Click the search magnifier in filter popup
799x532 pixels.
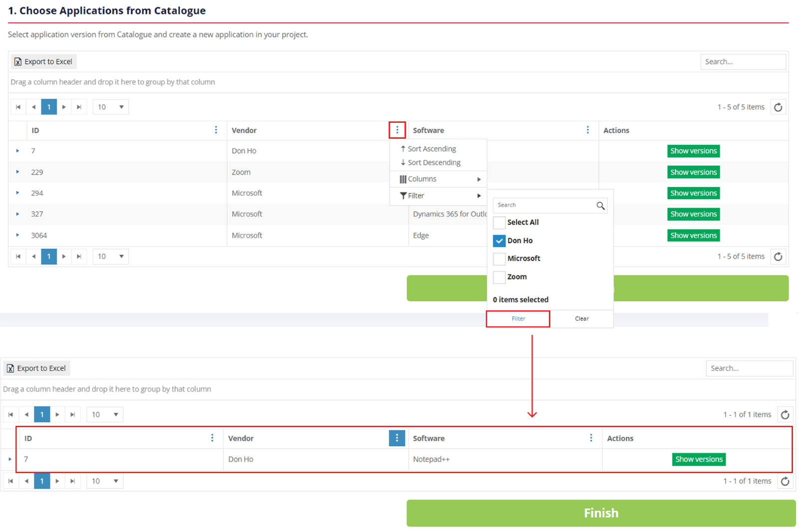point(600,206)
